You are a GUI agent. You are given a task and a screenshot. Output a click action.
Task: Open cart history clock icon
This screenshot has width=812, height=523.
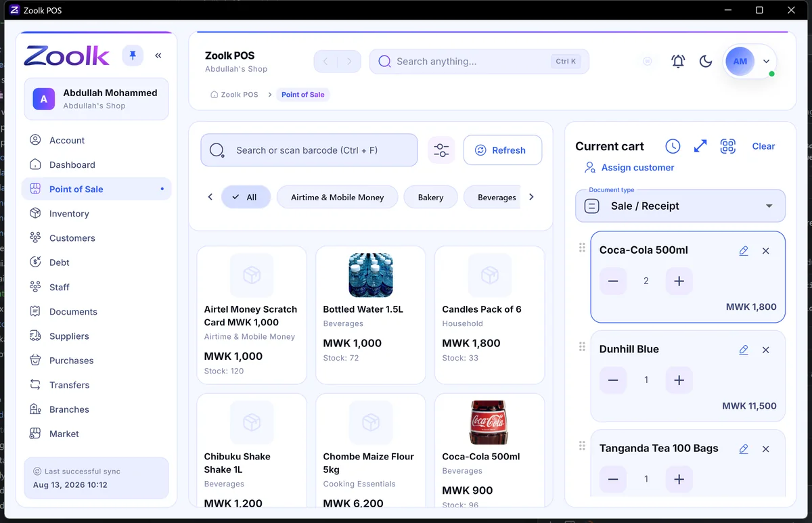pyautogui.click(x=673, y=146)
